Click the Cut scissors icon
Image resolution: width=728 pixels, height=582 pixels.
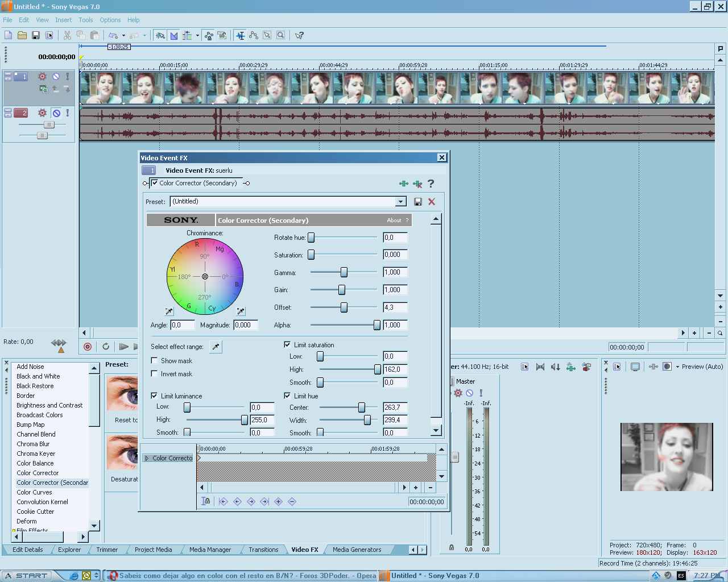[67, 35]
